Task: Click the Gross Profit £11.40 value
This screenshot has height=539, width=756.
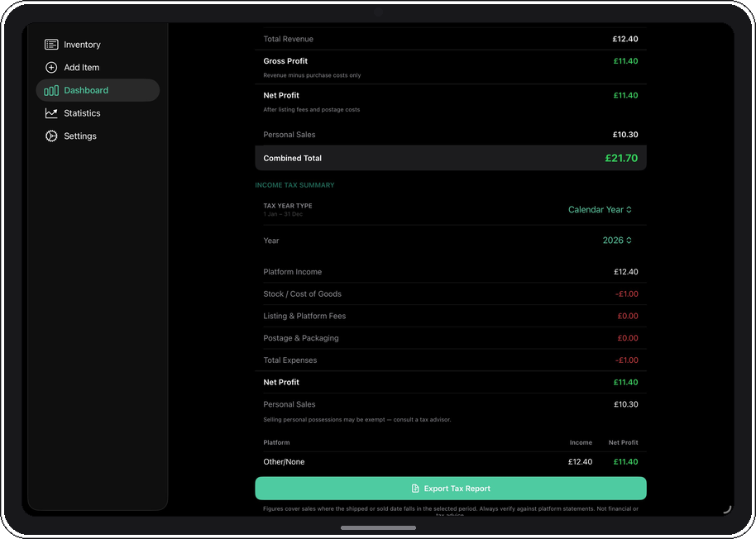Action: pyautogui.click(x=625, y=60)
